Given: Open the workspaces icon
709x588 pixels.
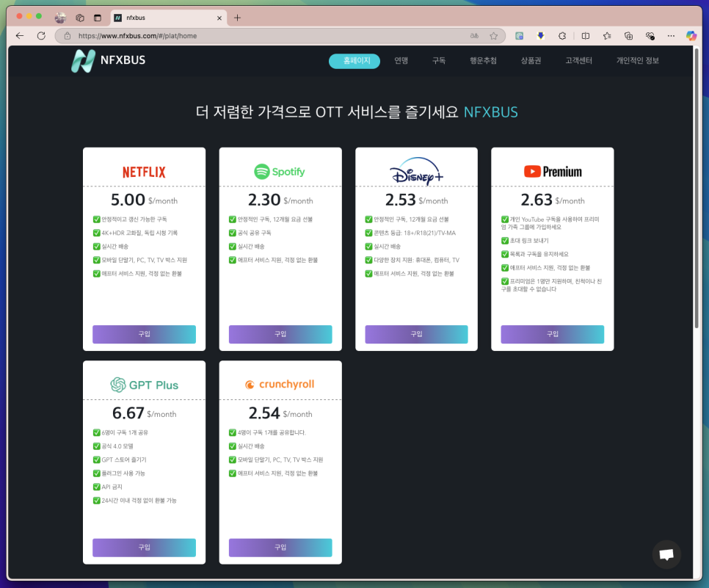Looking at the screenshot, I should (x=80, y=18).
